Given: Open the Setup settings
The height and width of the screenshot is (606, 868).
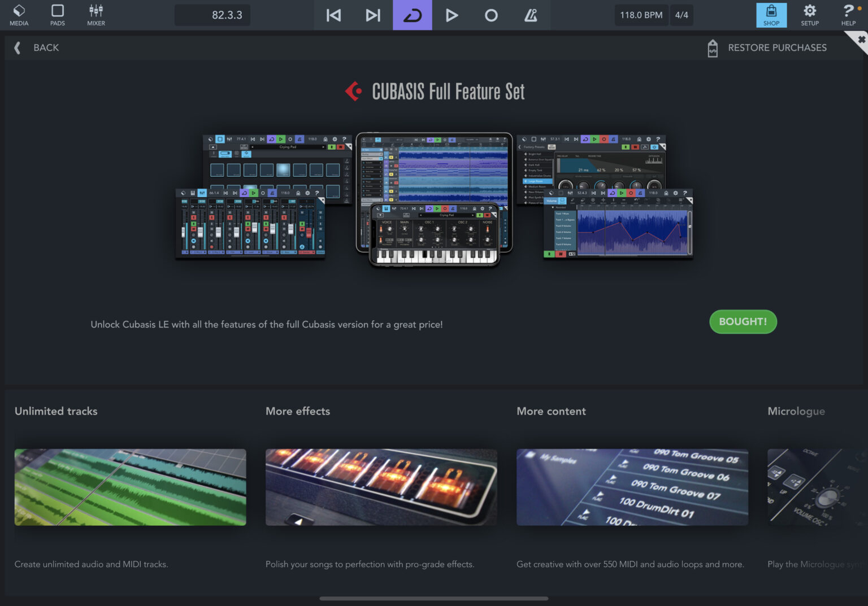Looking at the screenshot, I should [810, 15].
